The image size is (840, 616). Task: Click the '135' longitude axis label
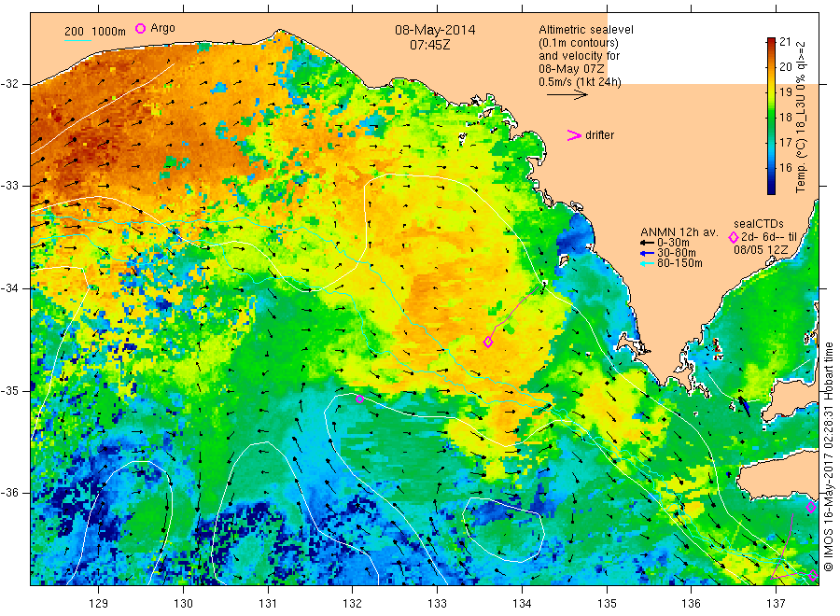click(607, 604)
